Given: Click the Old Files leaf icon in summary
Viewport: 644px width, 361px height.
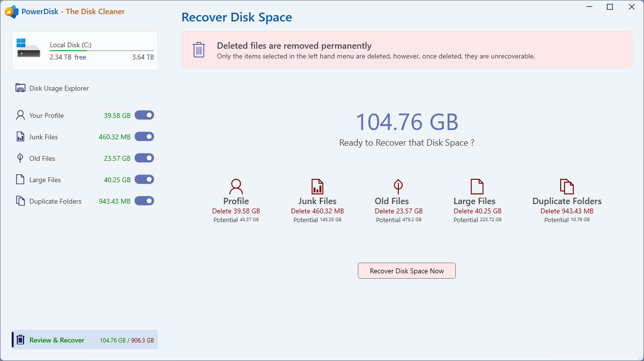Looking at the screenshot, I should (x=398, y=186).
